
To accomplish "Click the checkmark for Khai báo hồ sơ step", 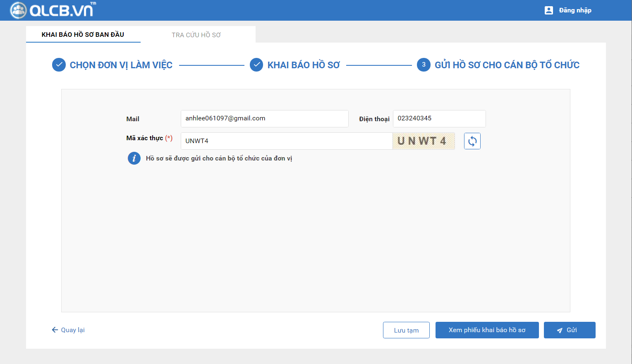I will click(x=256, y=65).
